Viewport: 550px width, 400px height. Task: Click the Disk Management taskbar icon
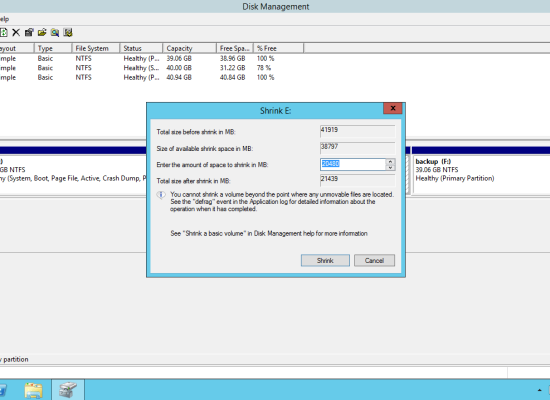pos(68,390)
